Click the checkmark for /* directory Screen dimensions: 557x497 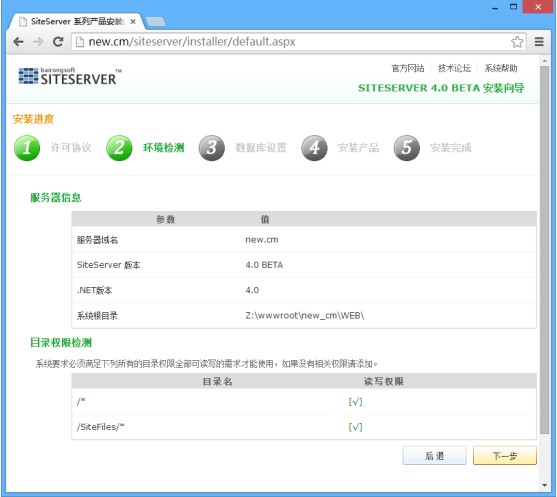point(355,402)
